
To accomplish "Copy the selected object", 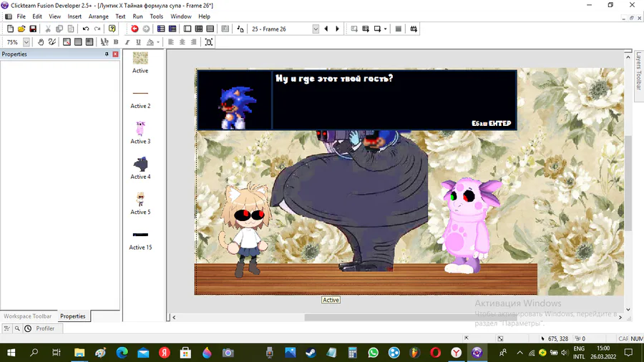I will 59,29.
